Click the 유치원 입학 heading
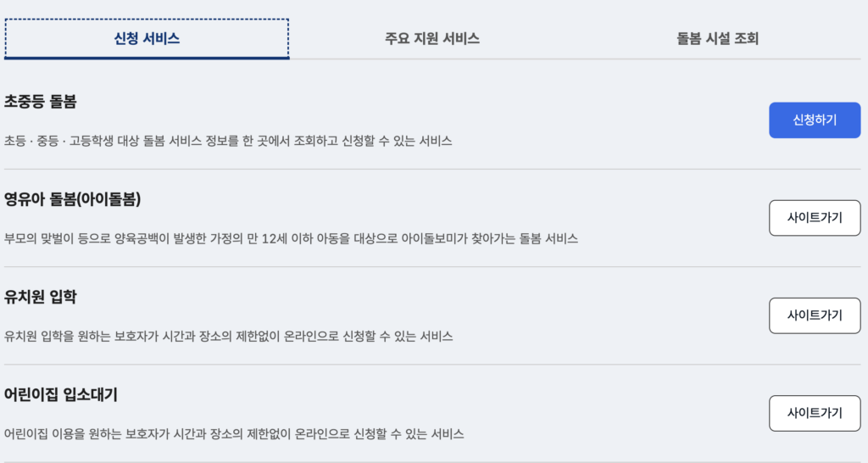The image size is (868, 463). [x=41, y=297]
